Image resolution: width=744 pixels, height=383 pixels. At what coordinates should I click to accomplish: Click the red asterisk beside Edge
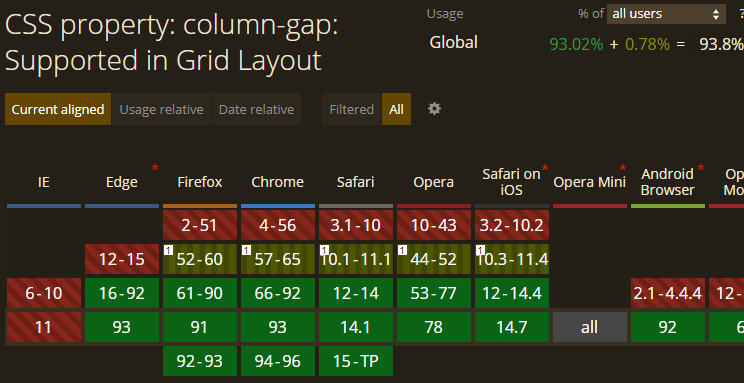pos(155,168)
